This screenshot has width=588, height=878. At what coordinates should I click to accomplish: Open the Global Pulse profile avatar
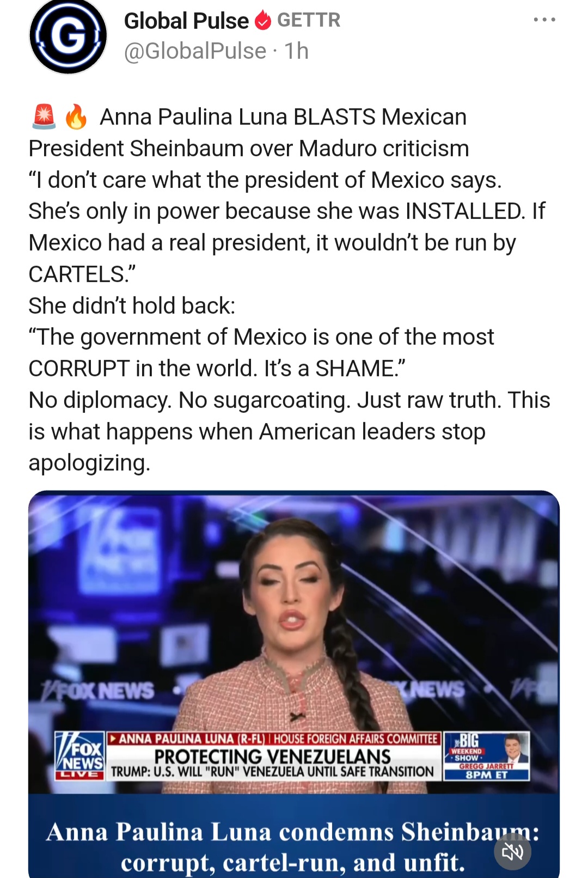tap(68, 36)
